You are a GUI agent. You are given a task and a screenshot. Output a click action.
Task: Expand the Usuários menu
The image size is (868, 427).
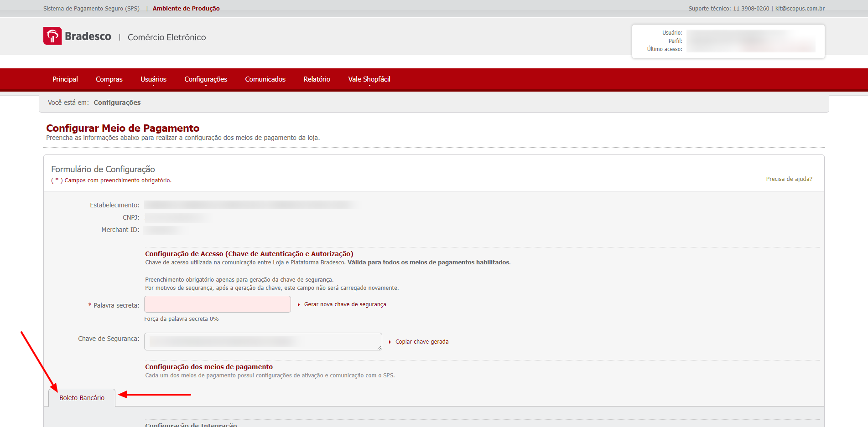tap(153, 79)
